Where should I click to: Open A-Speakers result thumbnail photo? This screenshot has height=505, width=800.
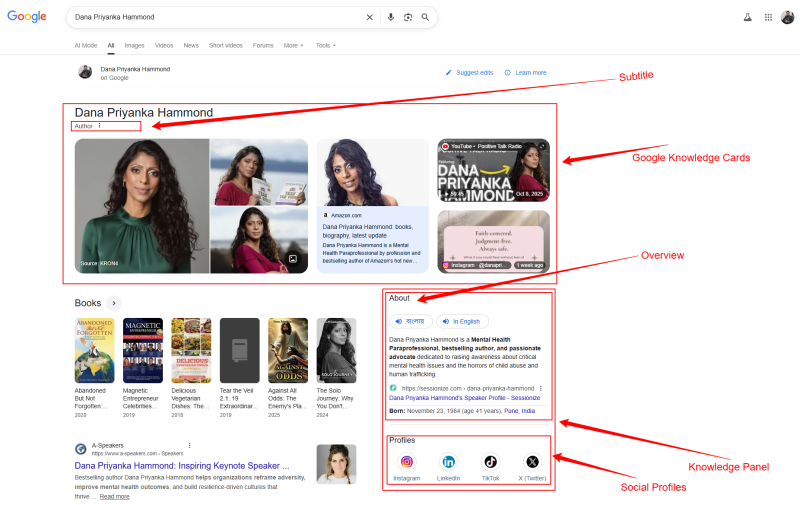336,464
